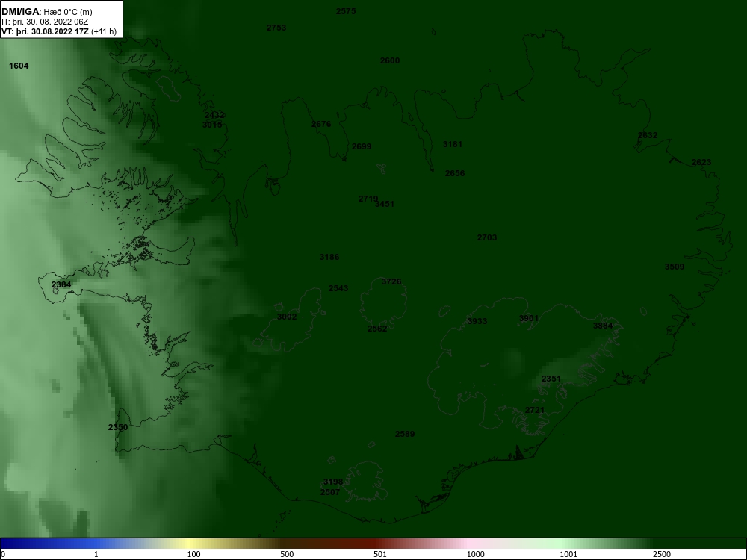This screenshot has height=560, width=747.
Task: Click the 0 tick on the color scale
Action: (3, 554)
